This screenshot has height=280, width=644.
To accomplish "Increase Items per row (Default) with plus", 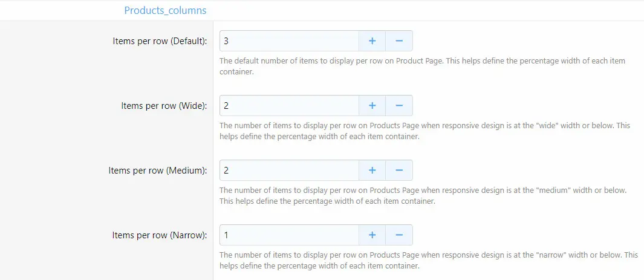I will click(372, 41).
